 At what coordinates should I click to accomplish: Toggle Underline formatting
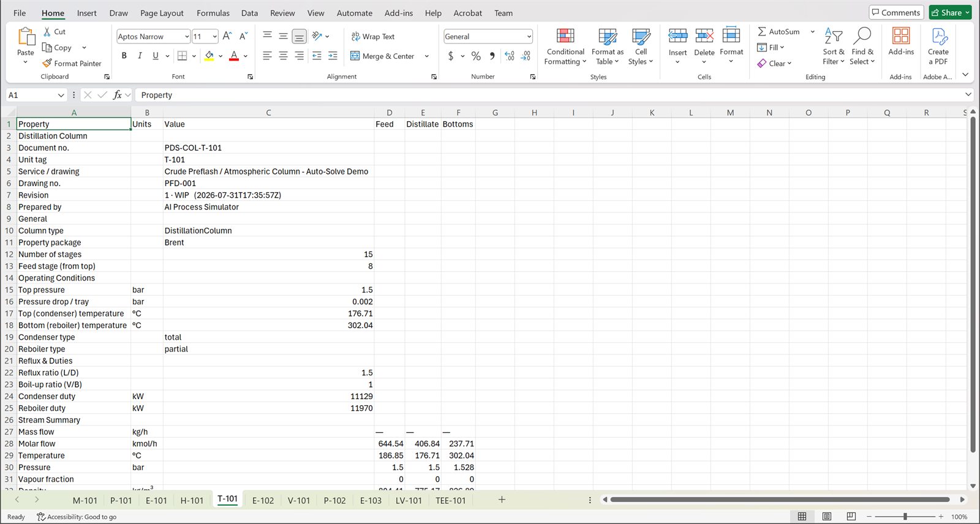[x=156, y=56]
